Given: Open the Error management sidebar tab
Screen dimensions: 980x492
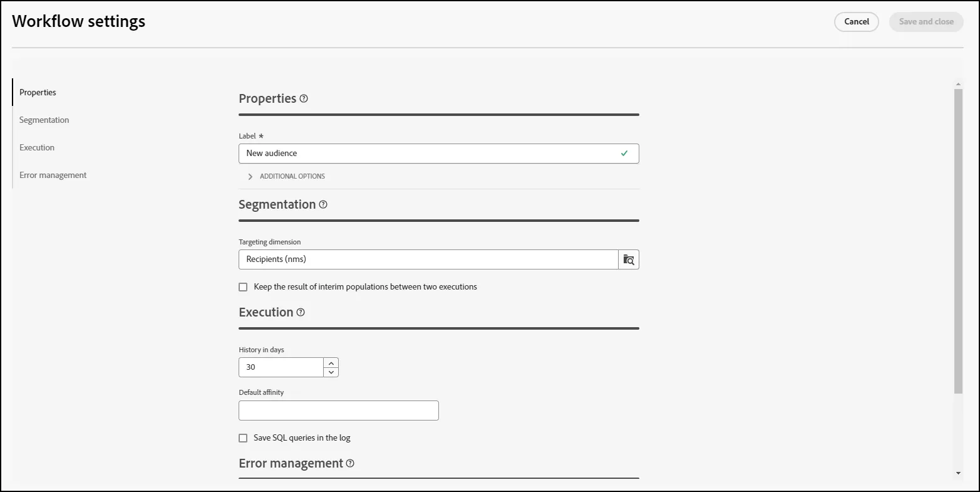Looking at the screenshot, I should [x=53, y=175].
